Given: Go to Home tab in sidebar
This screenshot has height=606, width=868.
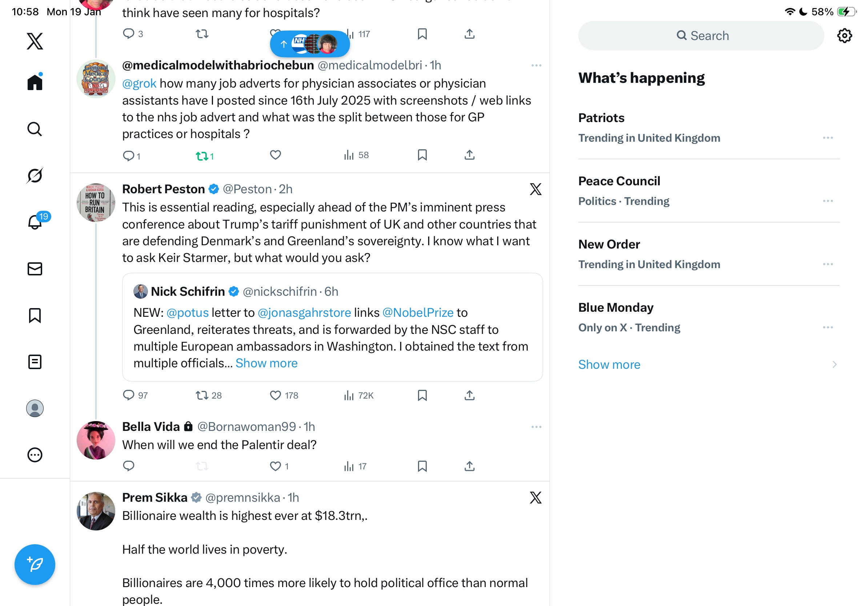Looking at the screenshot, I should coord(35,82).
